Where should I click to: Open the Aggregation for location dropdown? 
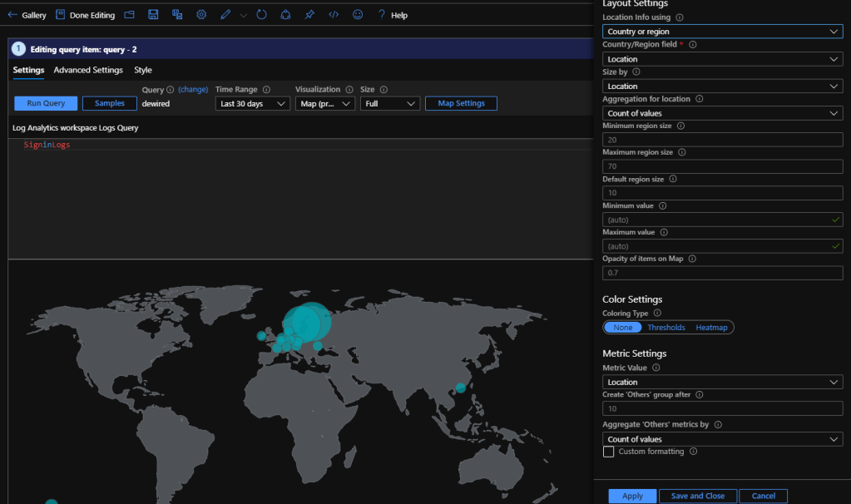click(x=722, y=113)
